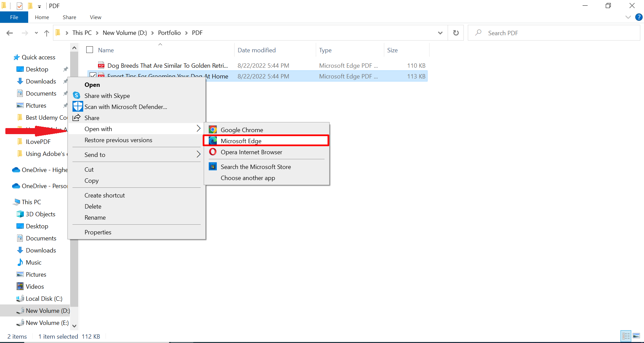Open the address bar history dropdown
The width and height of the screenshot is (644, 343).
click(440, 33)
